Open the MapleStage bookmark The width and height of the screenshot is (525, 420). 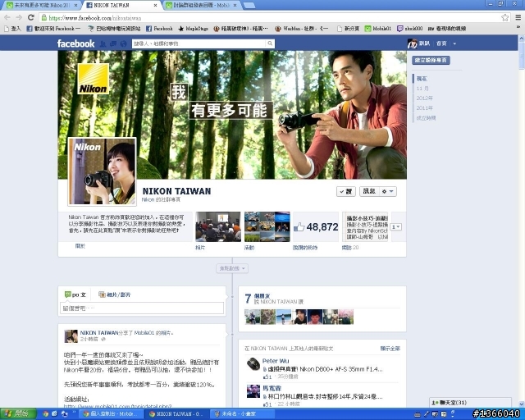(194, 29)
